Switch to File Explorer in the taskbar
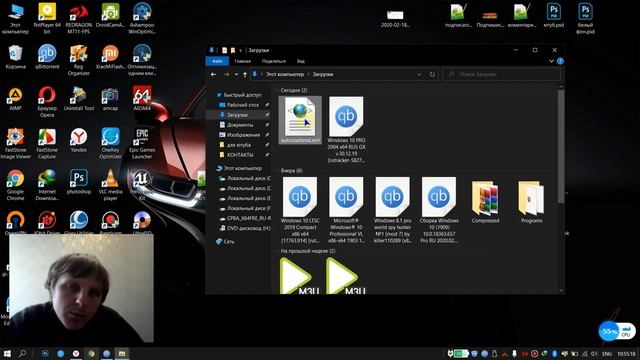Screen dimensions: 640x360 click(x=122, y=353)
